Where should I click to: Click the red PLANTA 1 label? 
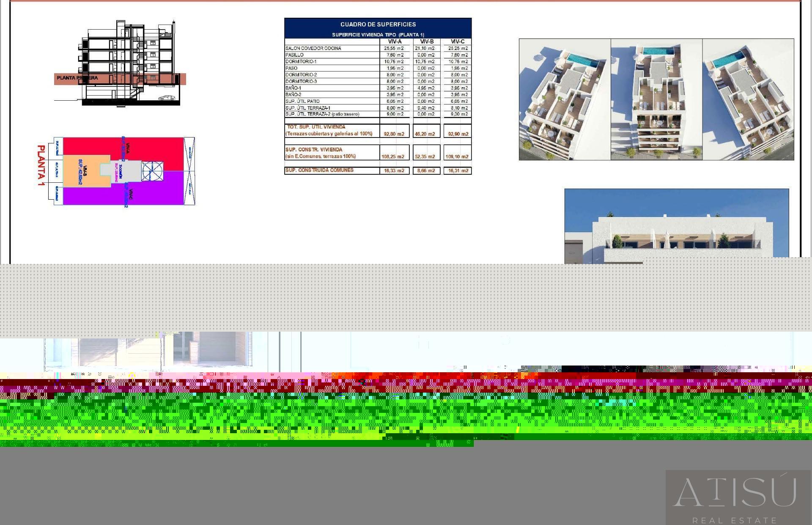pyautogui.click(x=41, y=165)
